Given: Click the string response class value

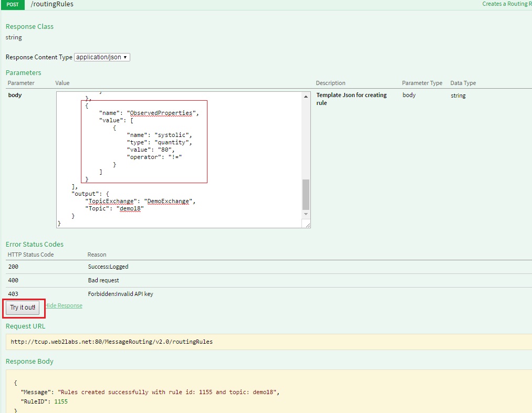Looking at the screenshot, I should coord(14,37).
